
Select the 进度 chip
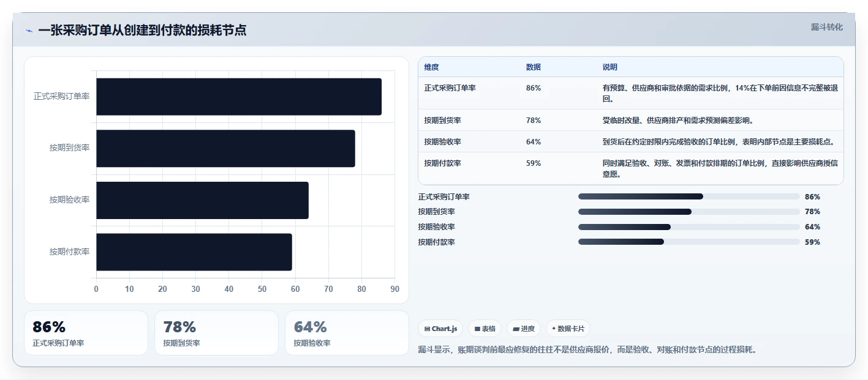[x=524, y=329]
